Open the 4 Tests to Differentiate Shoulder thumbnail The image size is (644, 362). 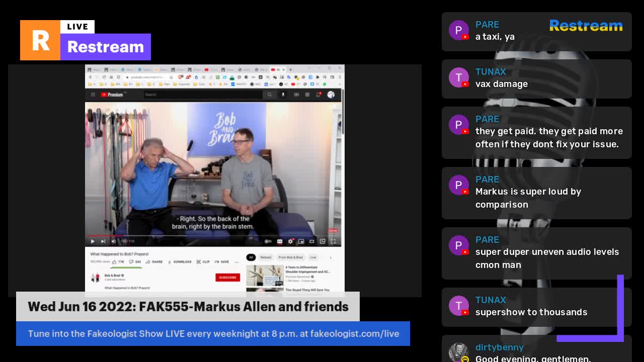tap(265, 276)
